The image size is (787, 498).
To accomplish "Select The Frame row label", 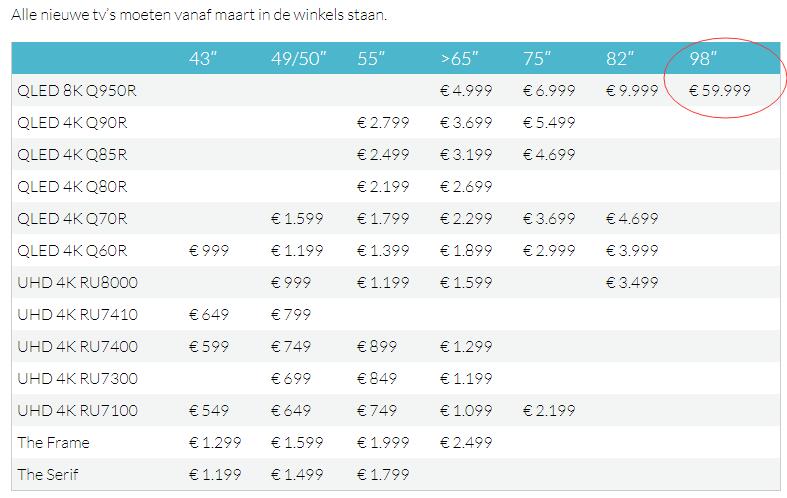I will click(53, 442).
